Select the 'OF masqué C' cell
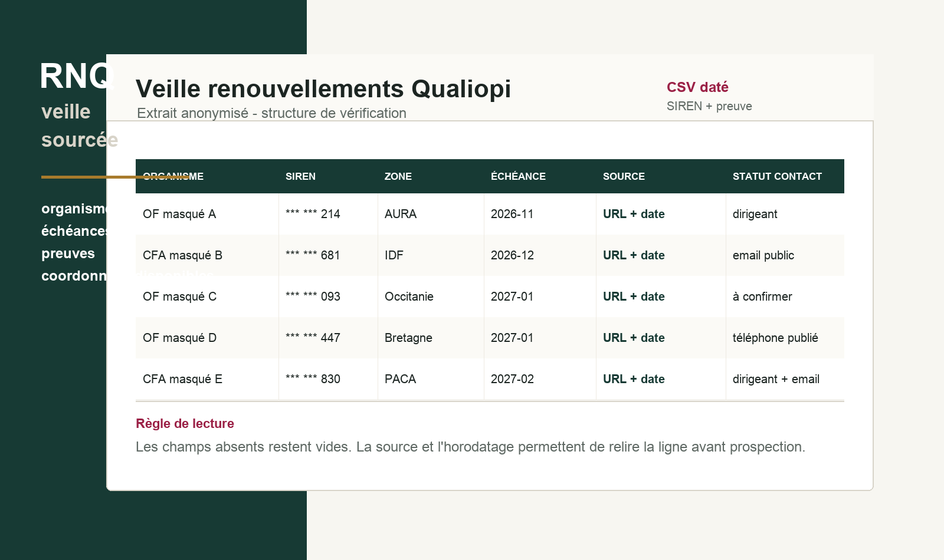The height and width of the screenshot is (560, 944). [207, 297]
